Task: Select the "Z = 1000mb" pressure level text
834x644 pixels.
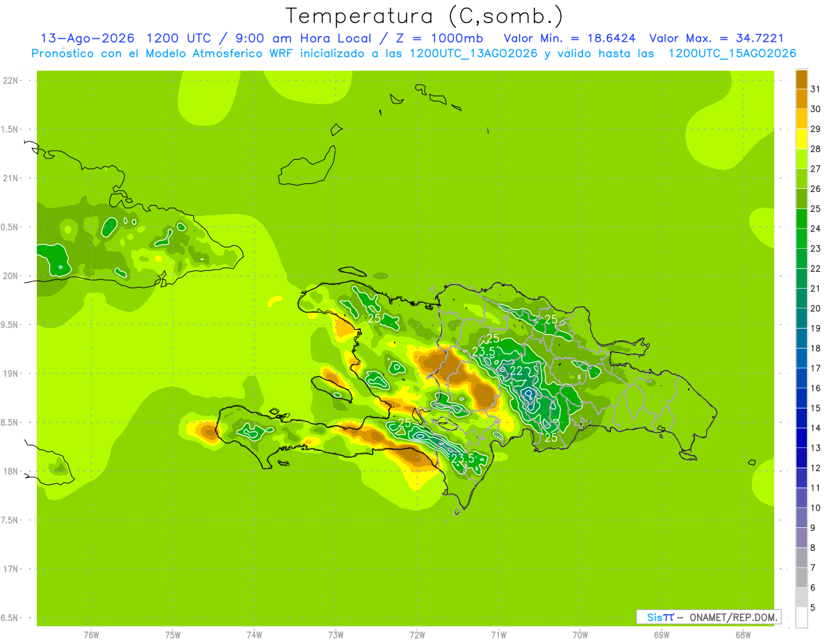Action: coord(439,38)
